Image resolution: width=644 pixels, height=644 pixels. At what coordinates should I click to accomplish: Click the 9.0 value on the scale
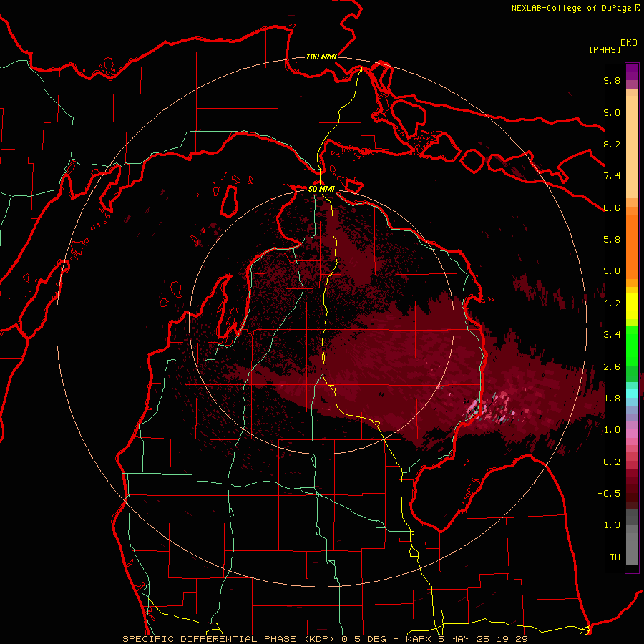(612, 112)
